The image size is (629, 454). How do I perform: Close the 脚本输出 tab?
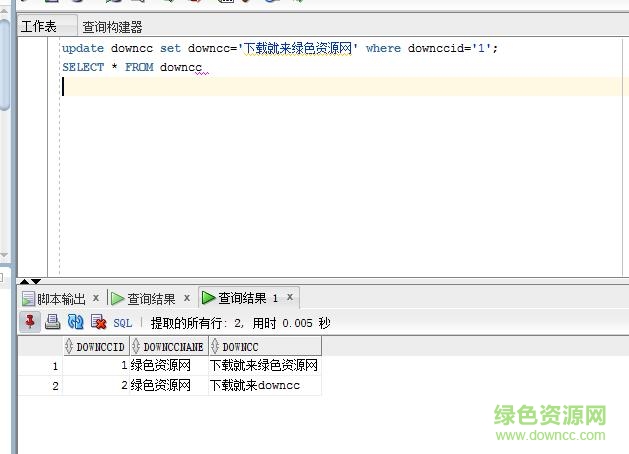click(96, 298)
